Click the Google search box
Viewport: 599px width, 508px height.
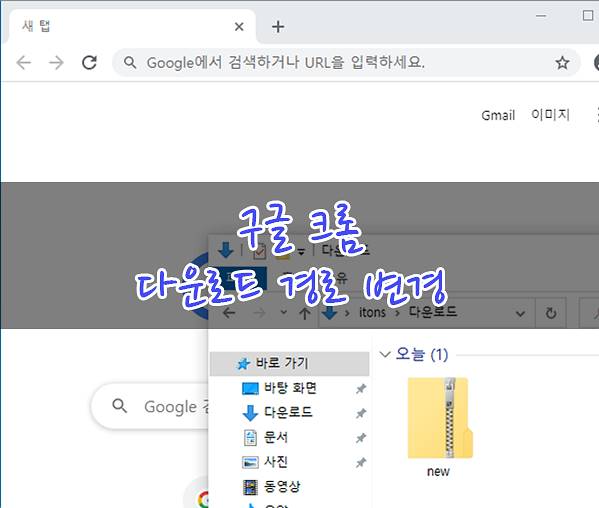150,406
